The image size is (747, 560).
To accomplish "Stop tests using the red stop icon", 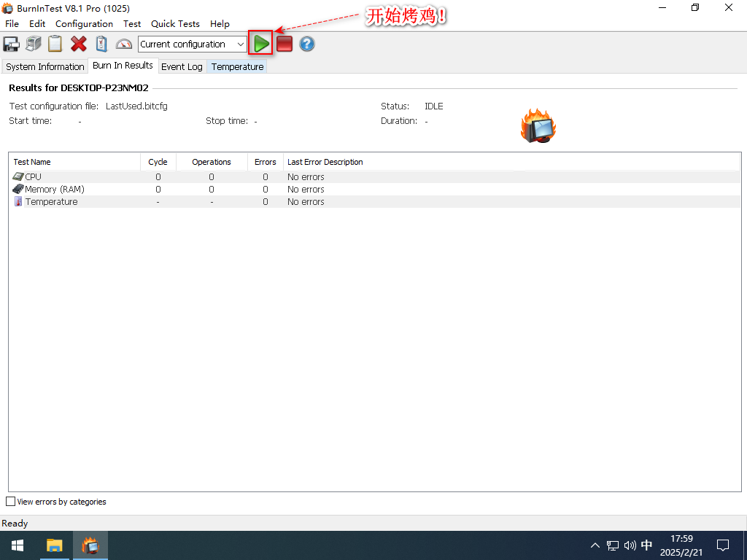I will (x=283, y=44).
